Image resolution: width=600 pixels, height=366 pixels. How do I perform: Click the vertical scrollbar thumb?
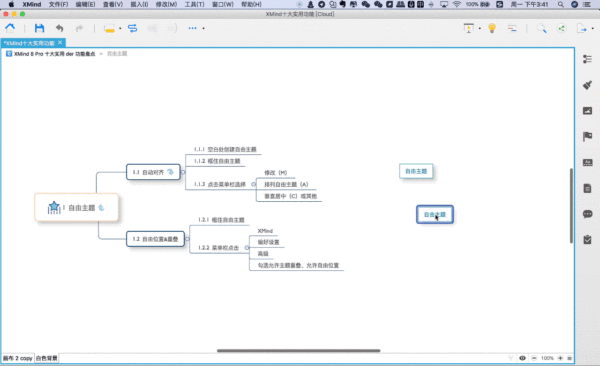(x=571, y=206)
